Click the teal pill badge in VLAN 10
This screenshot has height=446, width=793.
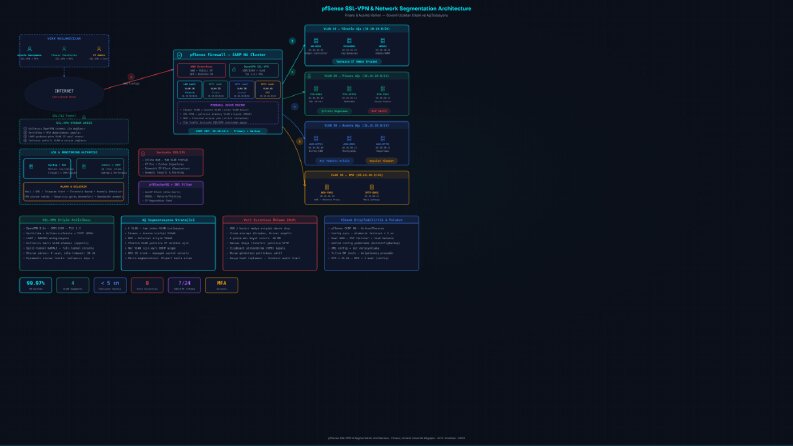(x=357, y=61)
